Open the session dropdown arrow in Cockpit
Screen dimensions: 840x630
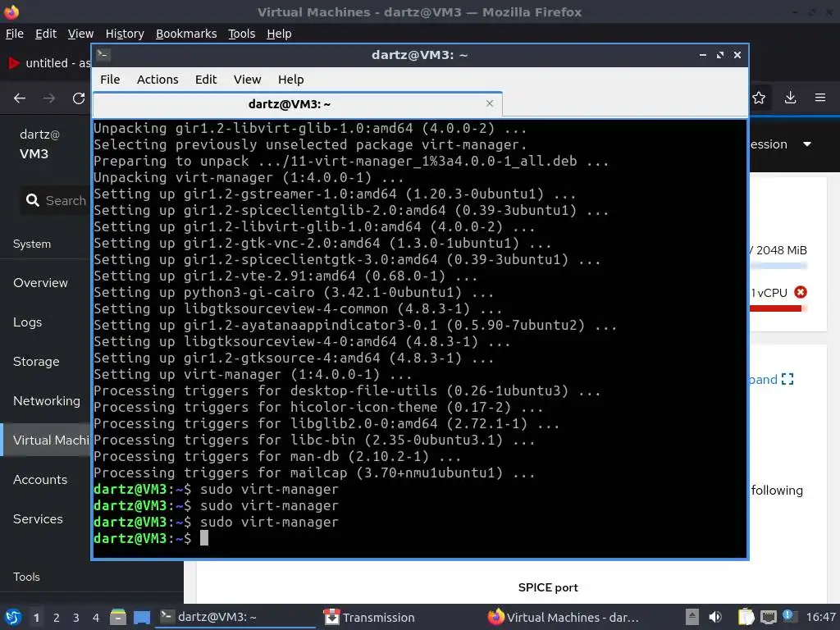tap(807, 144)
